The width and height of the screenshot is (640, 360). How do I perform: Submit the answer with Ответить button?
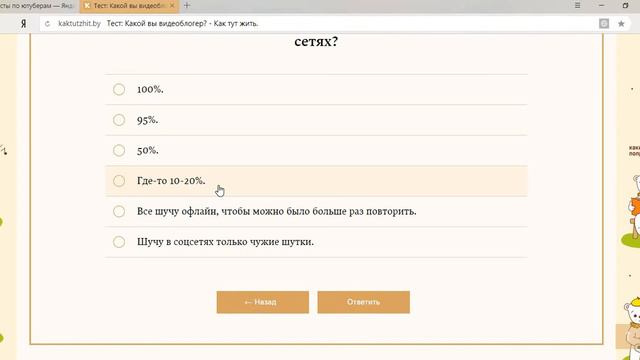pyautogui.click(x=364, y=302)
